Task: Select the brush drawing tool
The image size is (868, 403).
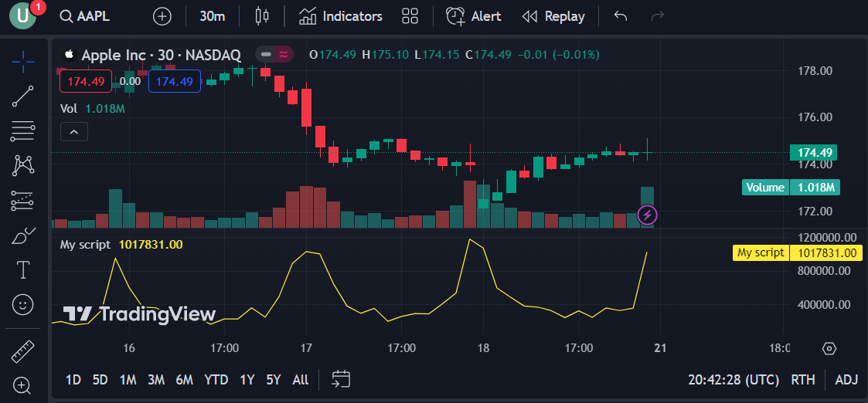Action: coord(23,235)
